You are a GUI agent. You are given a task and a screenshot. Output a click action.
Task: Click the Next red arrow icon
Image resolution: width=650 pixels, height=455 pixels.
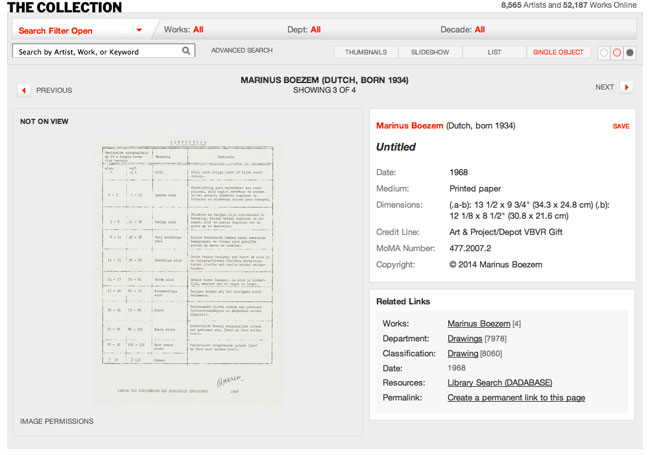click(626, 87)
